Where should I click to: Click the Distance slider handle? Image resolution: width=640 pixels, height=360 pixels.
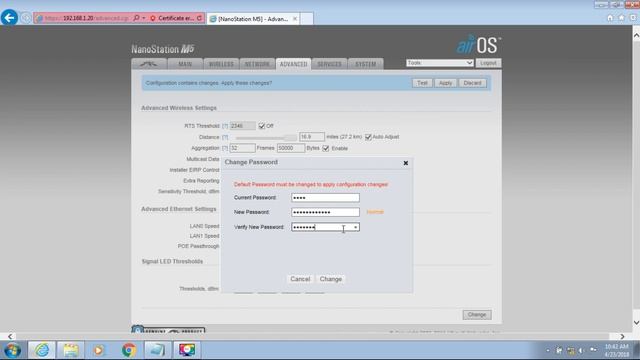click(x=290, y=138)
